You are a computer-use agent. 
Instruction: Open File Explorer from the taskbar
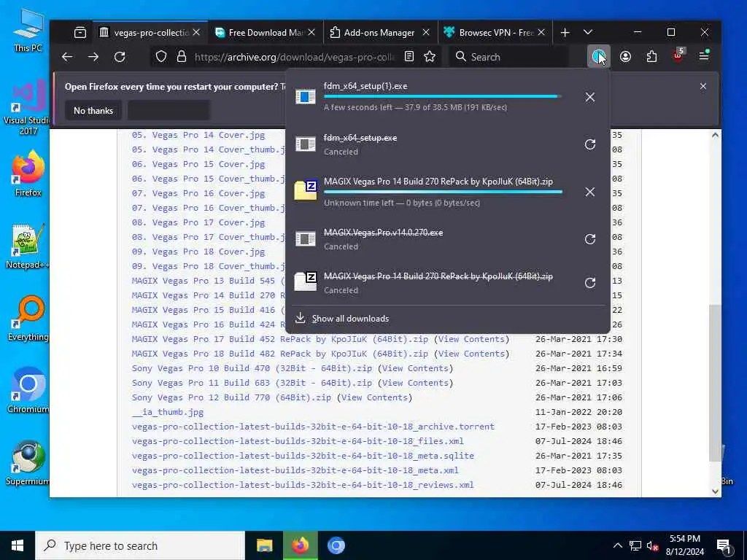[264, 545]
